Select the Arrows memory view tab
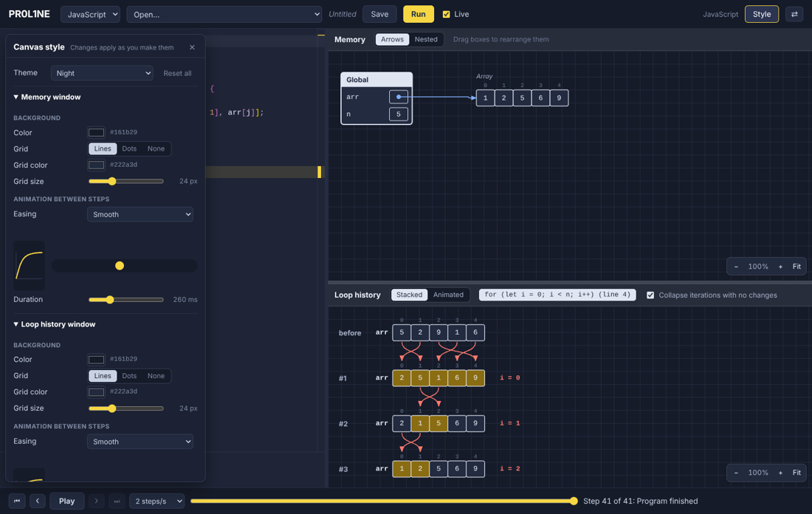This screenshot has height=514, width=812. click(392, 39)
